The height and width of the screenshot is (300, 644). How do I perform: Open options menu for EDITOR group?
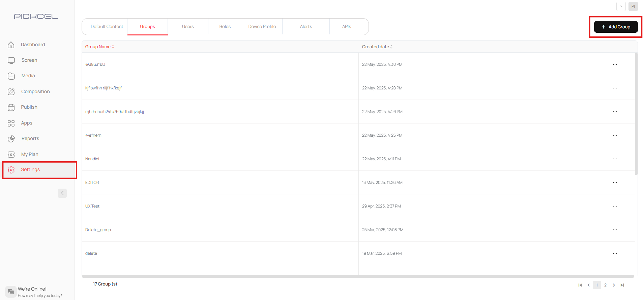pos(615,183)
